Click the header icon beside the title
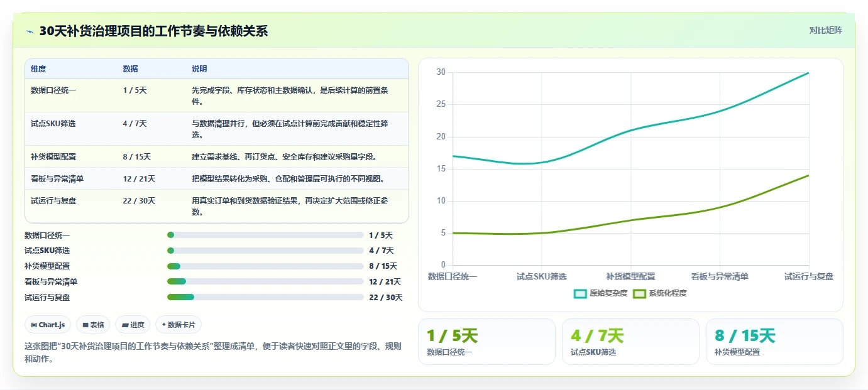868x390 pixels. click(x=30, y=31)
